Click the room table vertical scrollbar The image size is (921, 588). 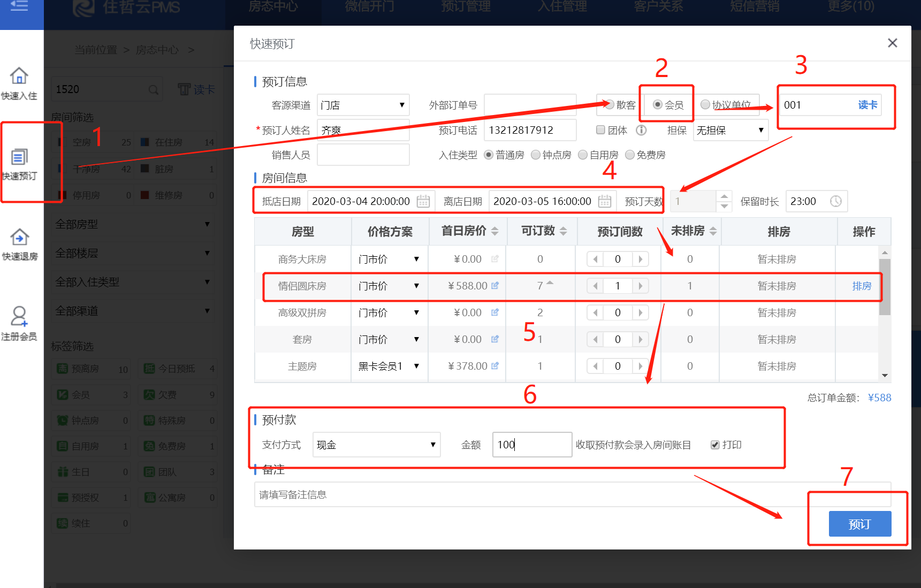tap(885, 287)
